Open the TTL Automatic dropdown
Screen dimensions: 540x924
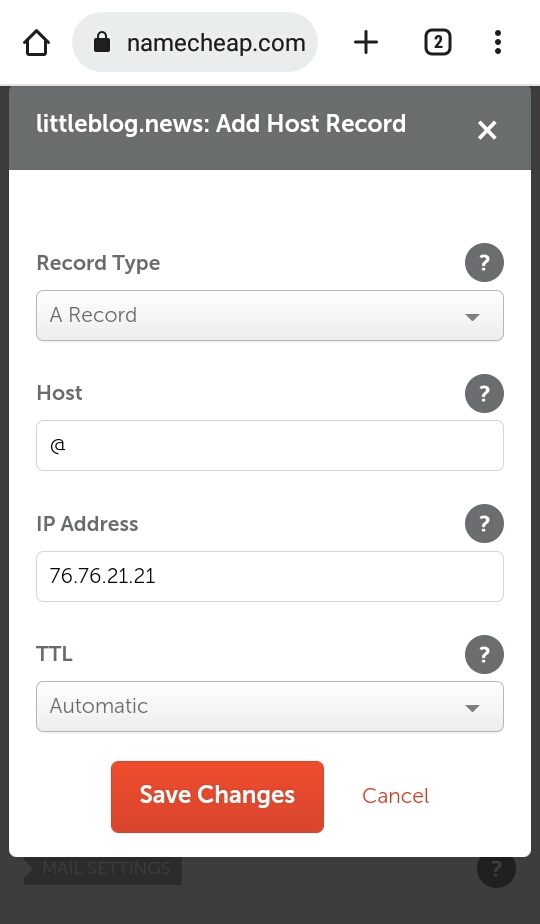tap(270, 707)
